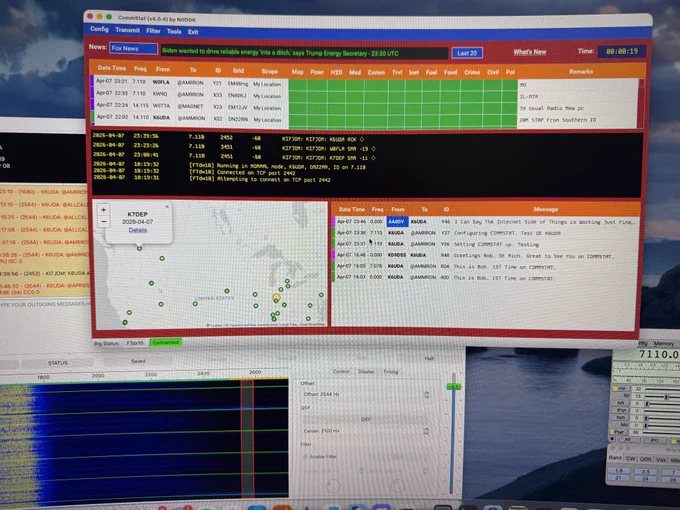The image size is (680, 510).
Task: Select message 'Configuring COMMSTAT. Test DE K6UDA'
Action: pos(486,233)
